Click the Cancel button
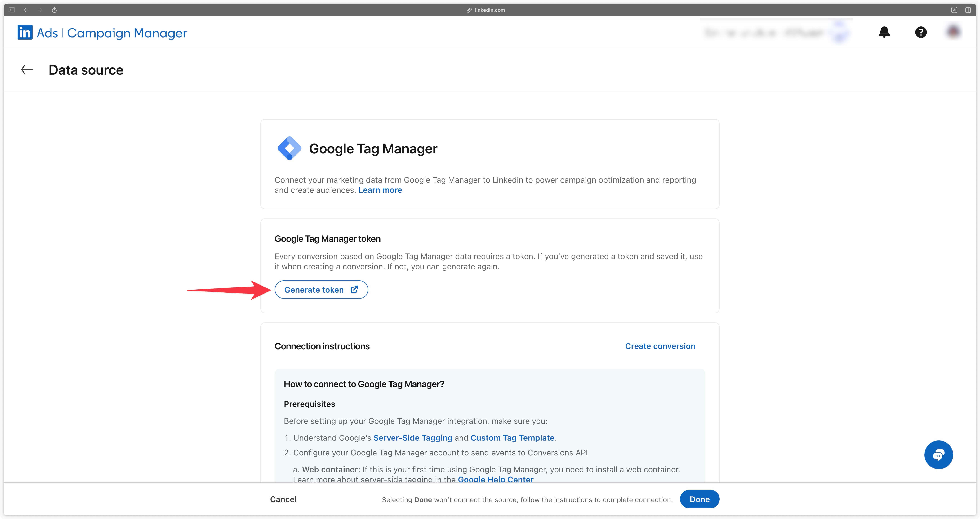Viewport: 980px width, 519px height. [x=283, y=499]
